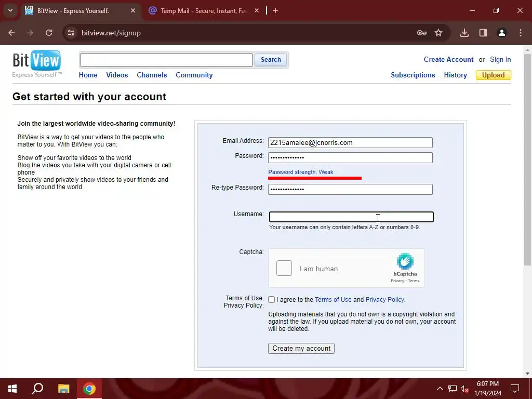This screenshot has height=399, width=532.
Task: Click the hCaptcha logo
Action: tap(405, 261)
